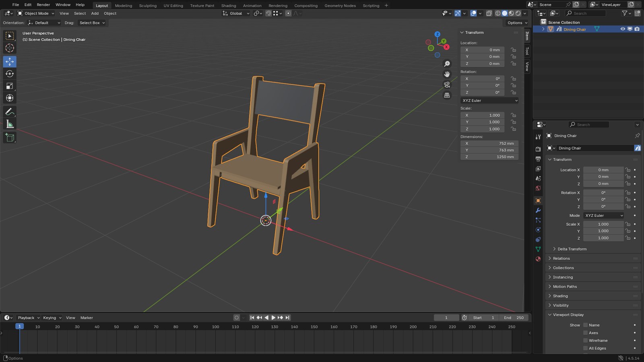Select the Measure tool
Image resolution: width=644 pixels, height=362 pixels.
[x=10, y=124]
